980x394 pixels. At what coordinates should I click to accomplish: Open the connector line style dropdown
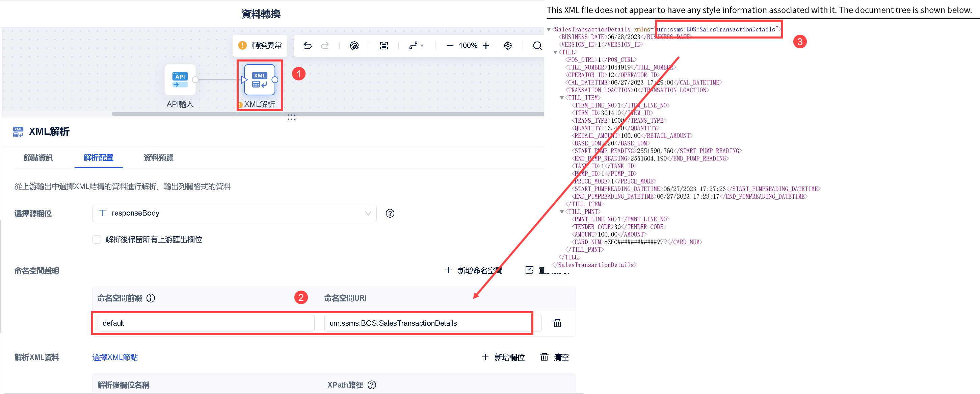(416, 46)
